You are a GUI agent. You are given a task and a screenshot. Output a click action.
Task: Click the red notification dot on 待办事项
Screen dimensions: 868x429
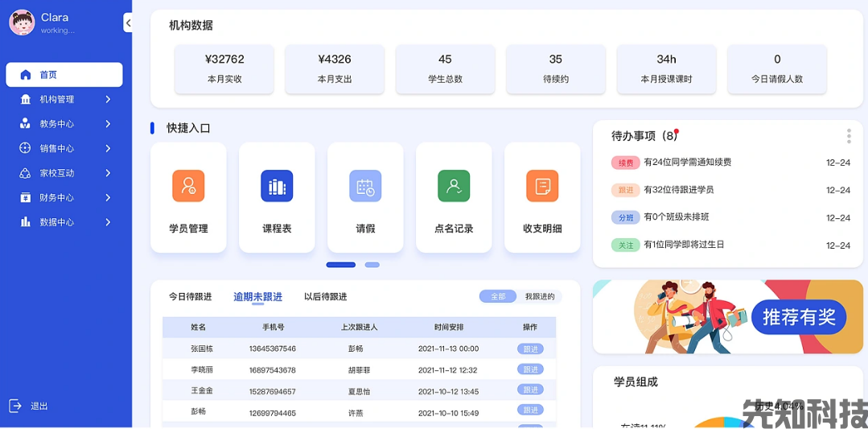[677, 131]
